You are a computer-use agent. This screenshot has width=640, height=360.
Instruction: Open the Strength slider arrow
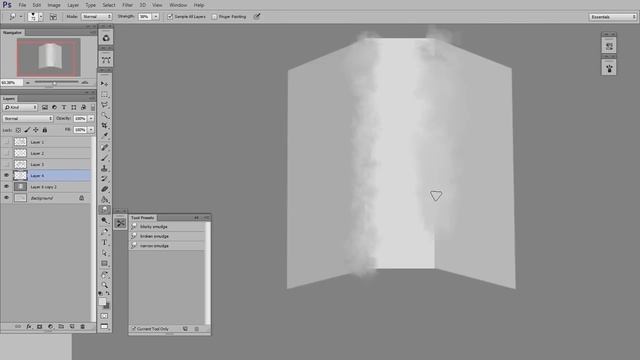tap(156, 17)
